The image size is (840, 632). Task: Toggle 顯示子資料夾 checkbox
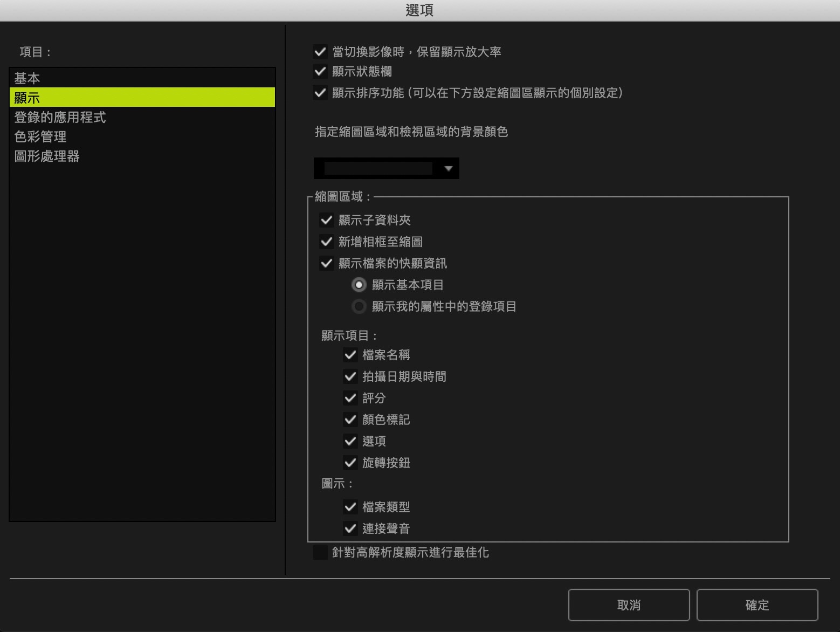point(327,220)
